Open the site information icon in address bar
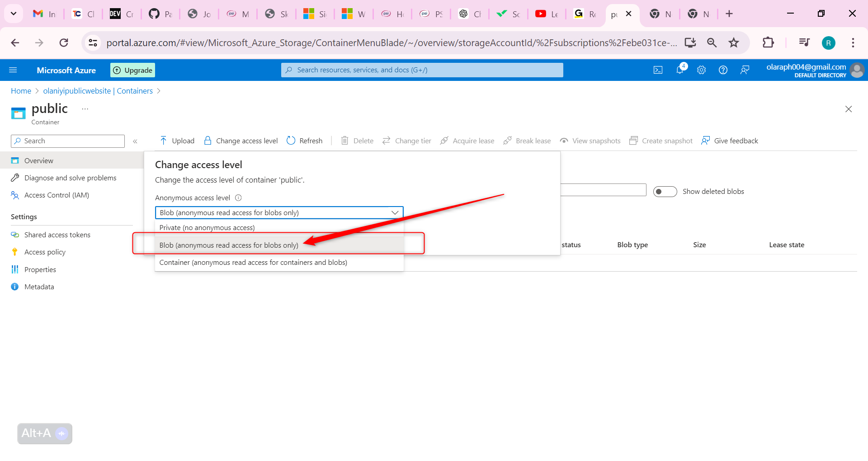This screenshot has height=461, width=868. 93,43
